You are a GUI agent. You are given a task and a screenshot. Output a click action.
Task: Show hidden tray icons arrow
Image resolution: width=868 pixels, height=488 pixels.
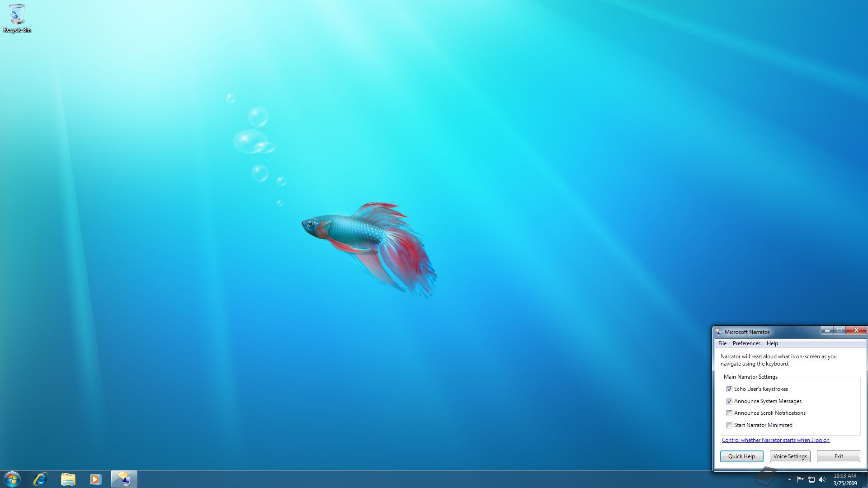(x=789, y=479)
